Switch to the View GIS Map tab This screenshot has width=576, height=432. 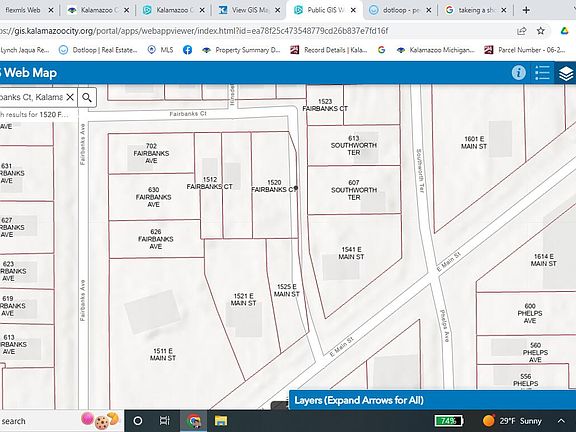point(250,10)
